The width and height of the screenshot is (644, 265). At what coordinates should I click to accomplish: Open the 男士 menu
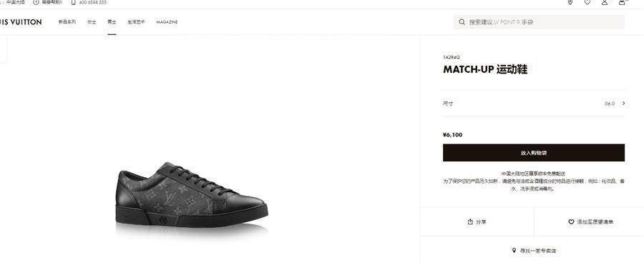tap(112, 22)
